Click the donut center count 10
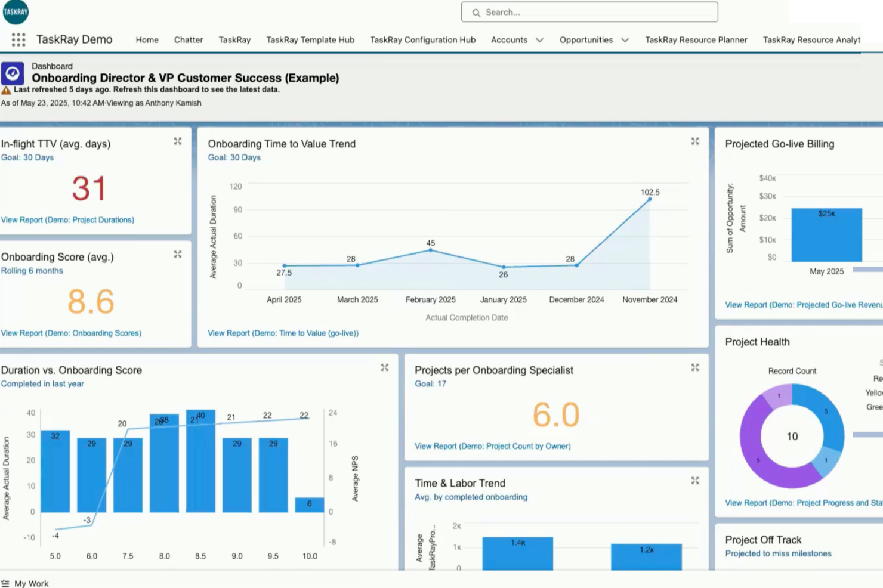 tap(792, 437)
